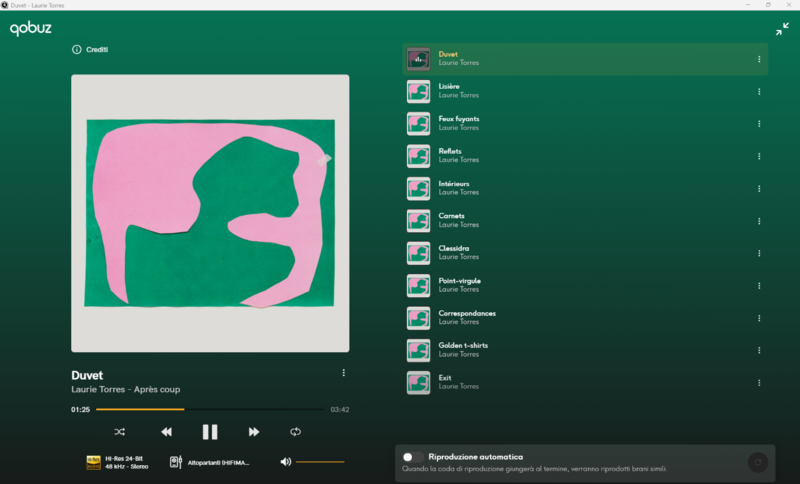This screenshot has height=484, width=800.
Task: Open more options for Reflets
Action: (x=759, y=156)
